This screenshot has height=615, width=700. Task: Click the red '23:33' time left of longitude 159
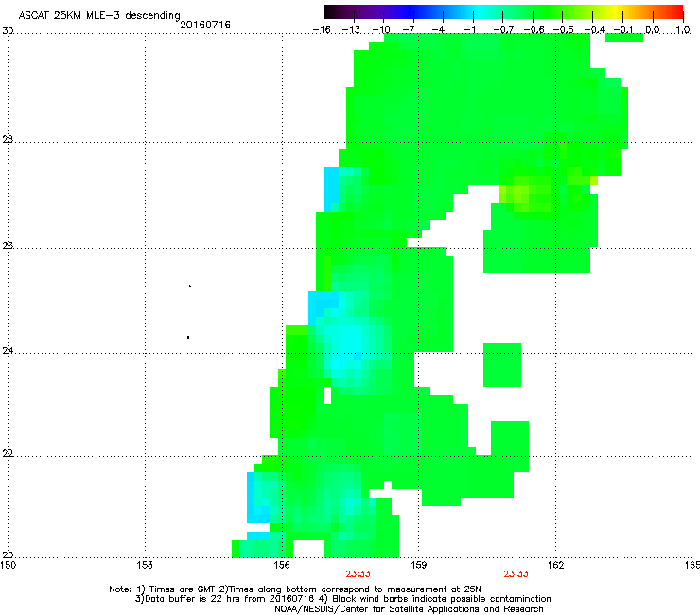click(358, 574)
